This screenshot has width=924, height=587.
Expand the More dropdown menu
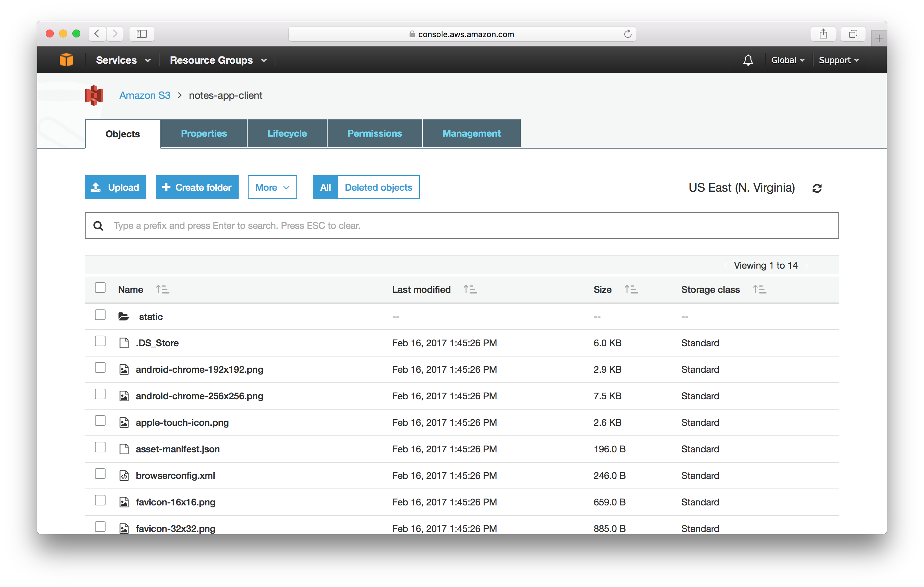coord(271,187)
